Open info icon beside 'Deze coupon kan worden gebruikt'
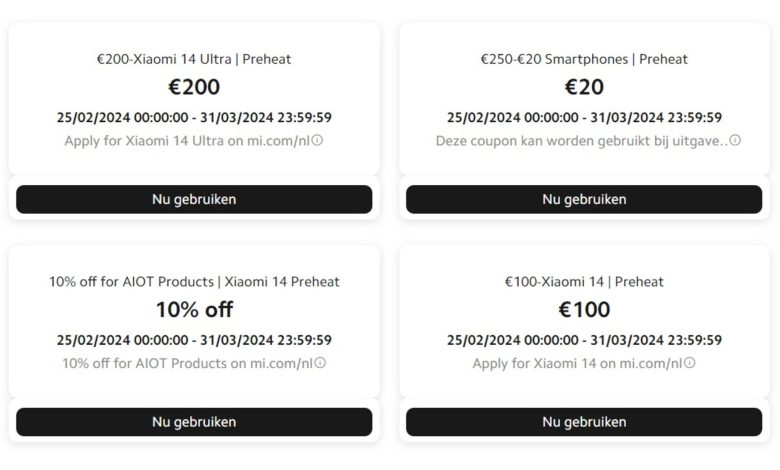Viewport: 780px width, 470px height. pyautogui.click(x=735, y=140)
